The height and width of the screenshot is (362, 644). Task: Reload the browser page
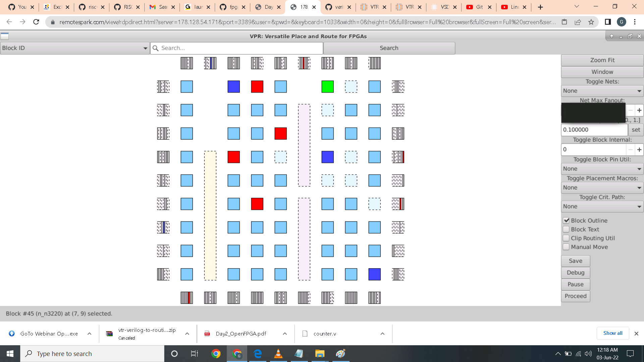36,22
